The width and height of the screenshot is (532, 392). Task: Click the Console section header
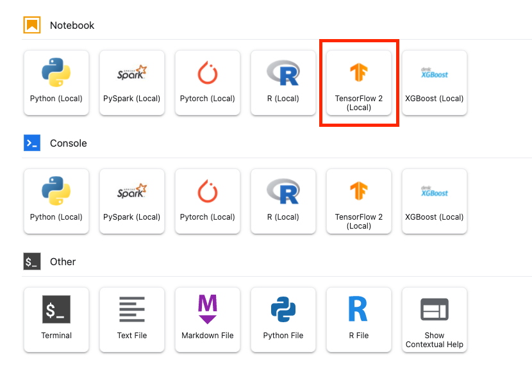click(68, 143)
